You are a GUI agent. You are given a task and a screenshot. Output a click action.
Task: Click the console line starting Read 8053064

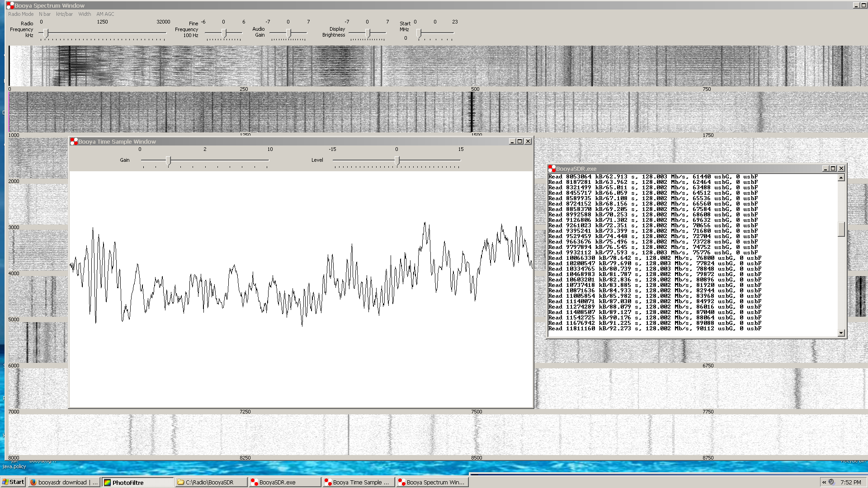(653, 177)
